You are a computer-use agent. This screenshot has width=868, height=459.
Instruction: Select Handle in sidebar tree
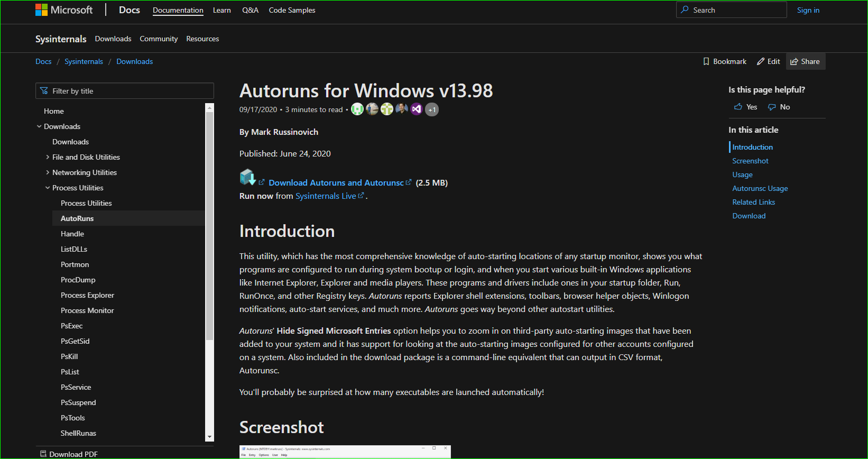point(72,234)
